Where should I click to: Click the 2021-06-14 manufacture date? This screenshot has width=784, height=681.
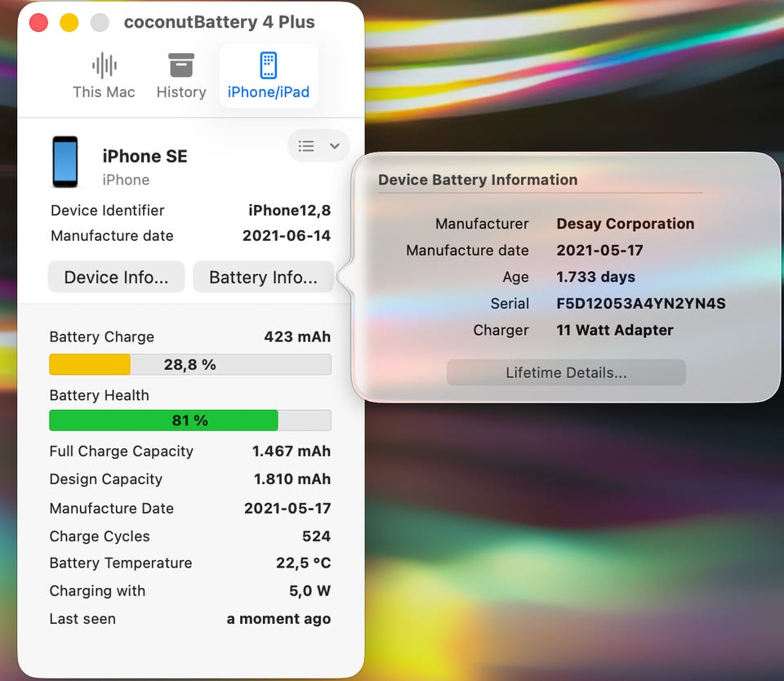pyautogui.click(x=287, y=235)
